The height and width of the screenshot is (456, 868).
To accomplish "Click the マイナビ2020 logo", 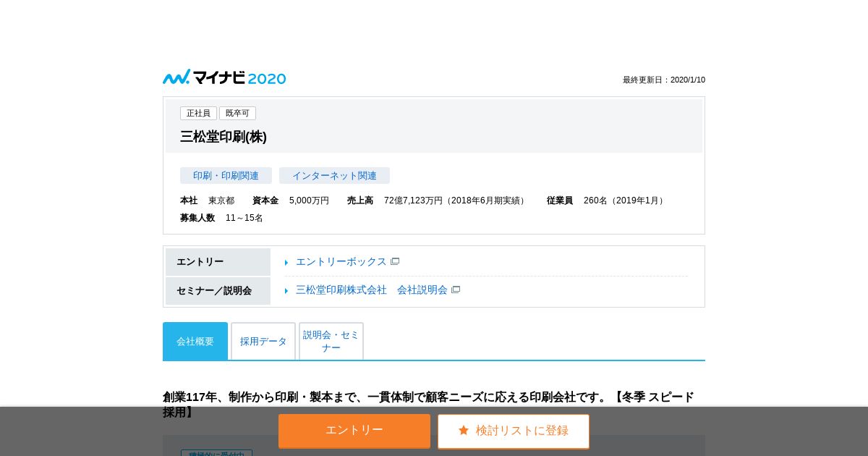I will (x=224, y=77).
